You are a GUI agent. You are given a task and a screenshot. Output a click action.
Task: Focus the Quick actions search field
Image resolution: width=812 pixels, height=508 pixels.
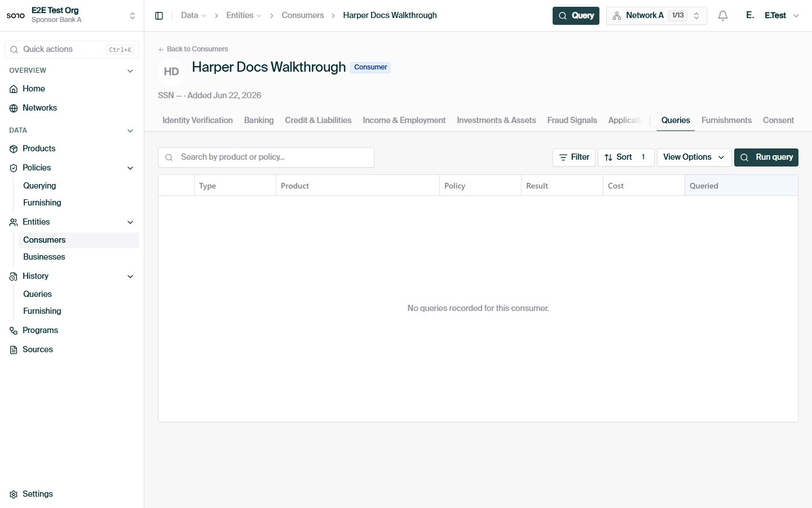point(72,50)
